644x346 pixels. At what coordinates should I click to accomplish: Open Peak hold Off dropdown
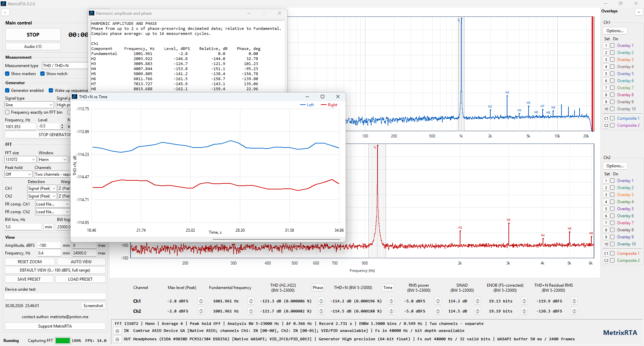click(x=18, y=174)
